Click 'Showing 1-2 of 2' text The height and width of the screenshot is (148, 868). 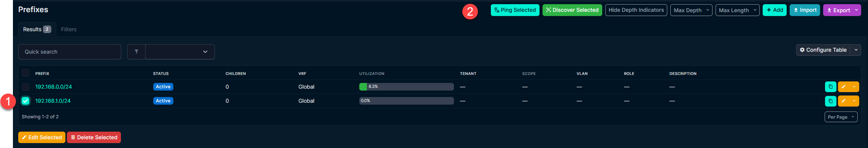tap(40, 117)
